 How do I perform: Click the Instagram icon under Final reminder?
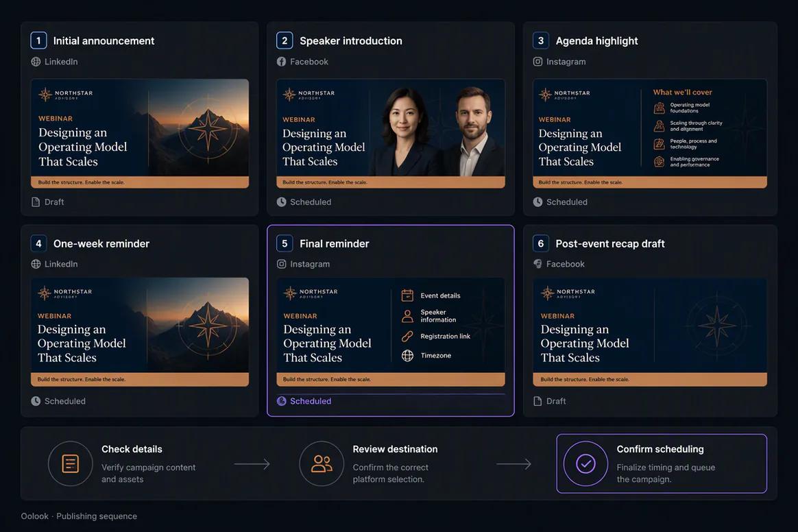point(282,264)
